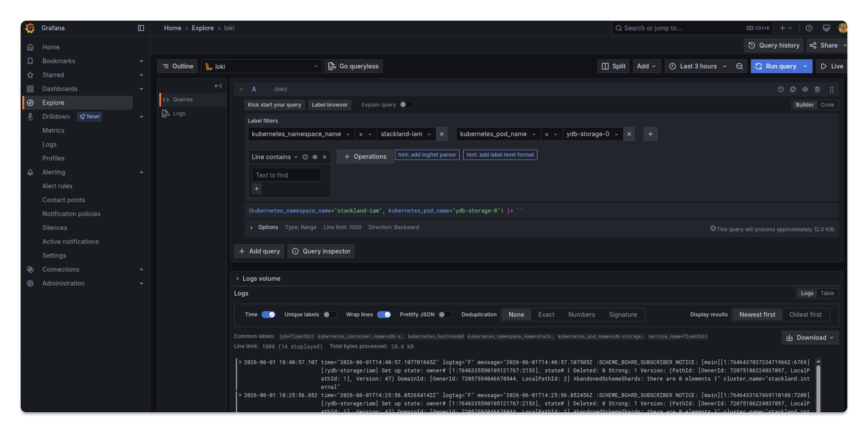
Task: Grab the query A drag handle dots
Action: [831, 89]
